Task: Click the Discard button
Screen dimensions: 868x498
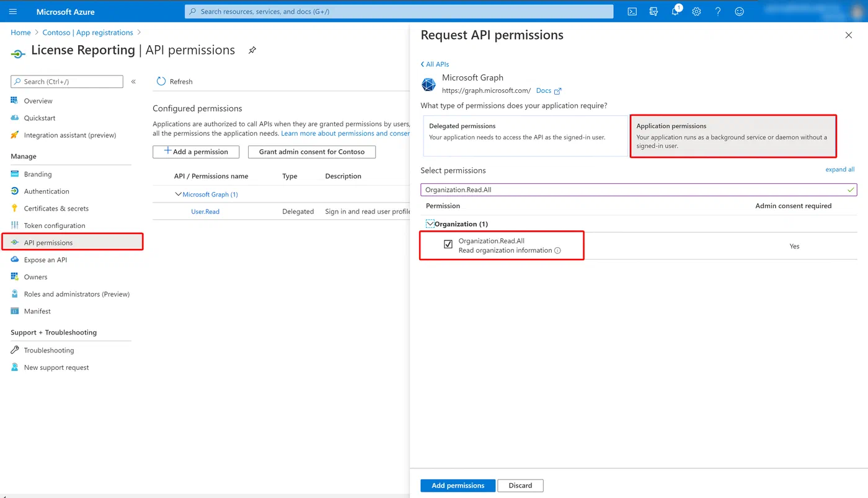Action: point(520,486)
